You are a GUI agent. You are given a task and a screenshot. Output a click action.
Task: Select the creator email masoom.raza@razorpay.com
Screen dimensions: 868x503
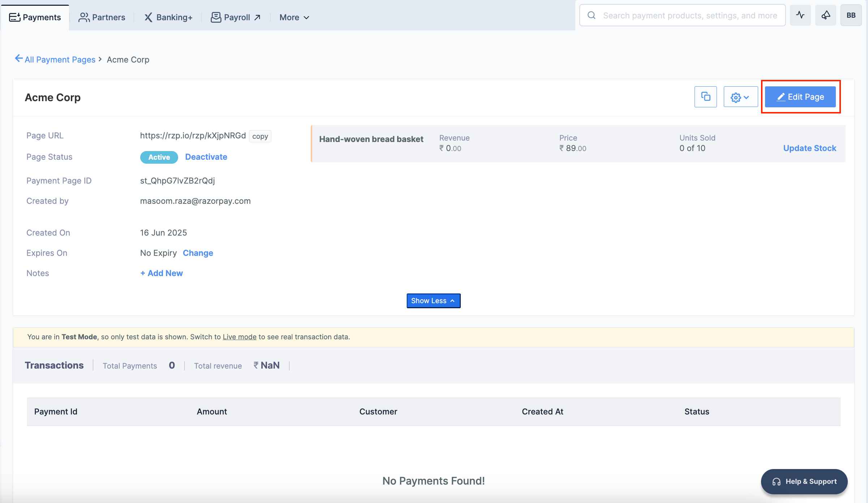[195, 201]
